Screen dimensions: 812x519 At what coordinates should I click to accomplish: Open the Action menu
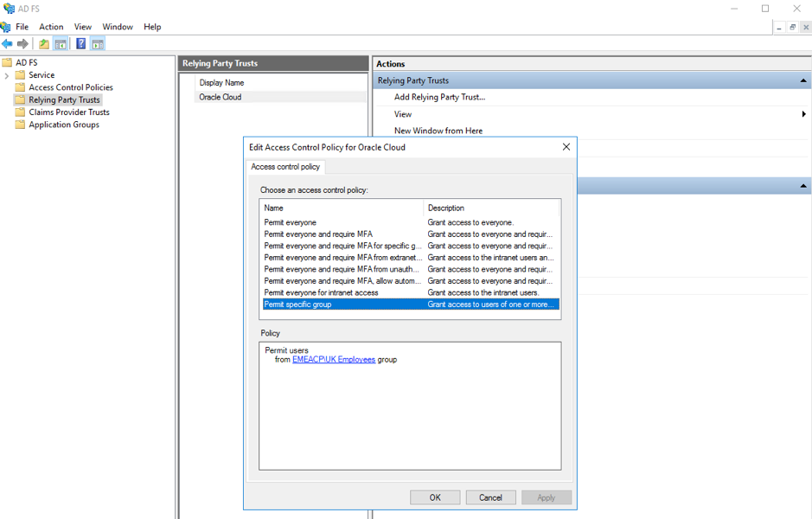tap(51, 27)
